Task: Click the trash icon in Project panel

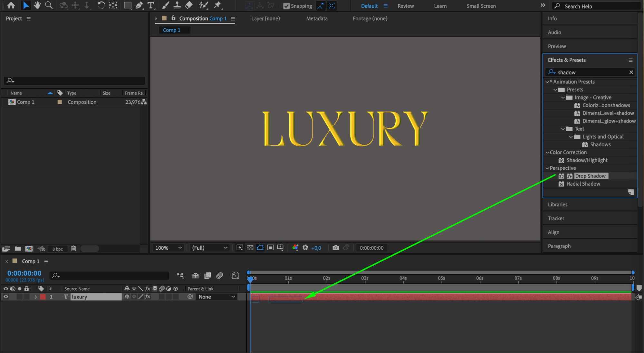Action: pos(73,249)
